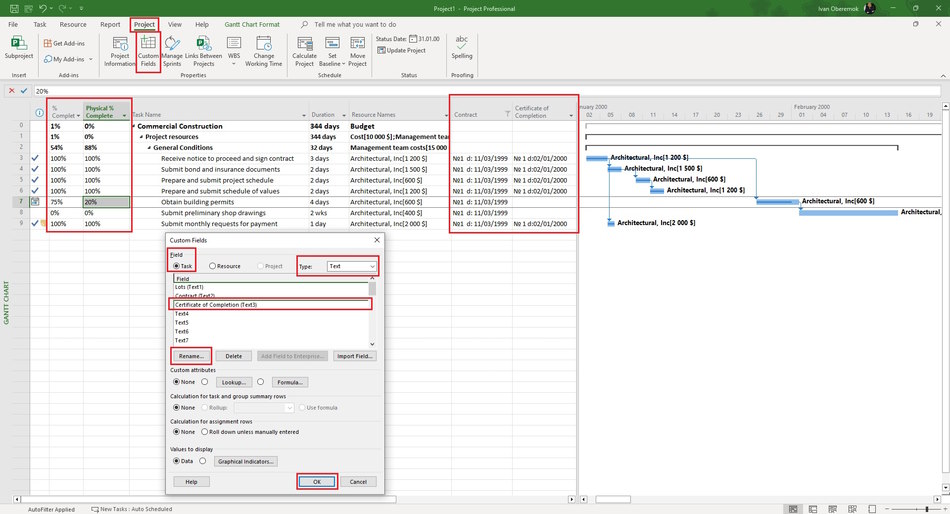Viewport: 950px width, 514px height.
Task: Click the search magnifier in Tell me box
Action: [304, 24]
